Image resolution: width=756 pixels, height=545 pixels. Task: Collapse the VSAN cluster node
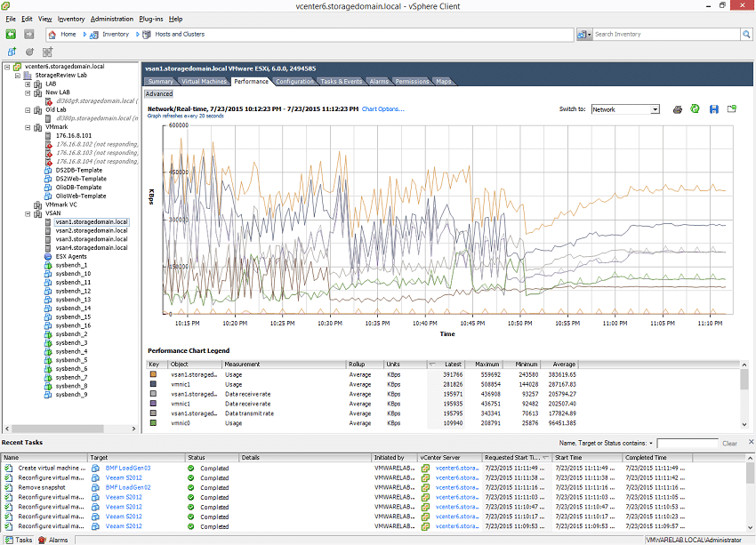pos(28,213)
